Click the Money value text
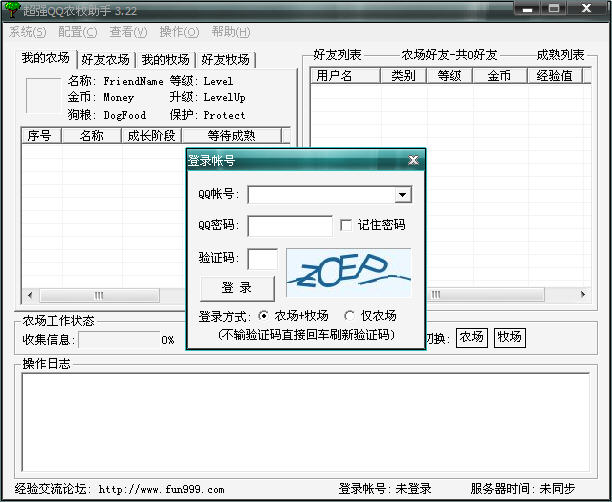This screenshot has width=612, height=502. [118, 97]
